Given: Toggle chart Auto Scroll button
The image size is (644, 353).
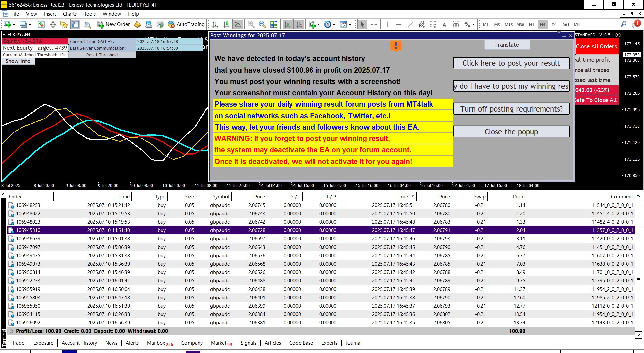Looking at the screenshot, I should coord(287,24).
